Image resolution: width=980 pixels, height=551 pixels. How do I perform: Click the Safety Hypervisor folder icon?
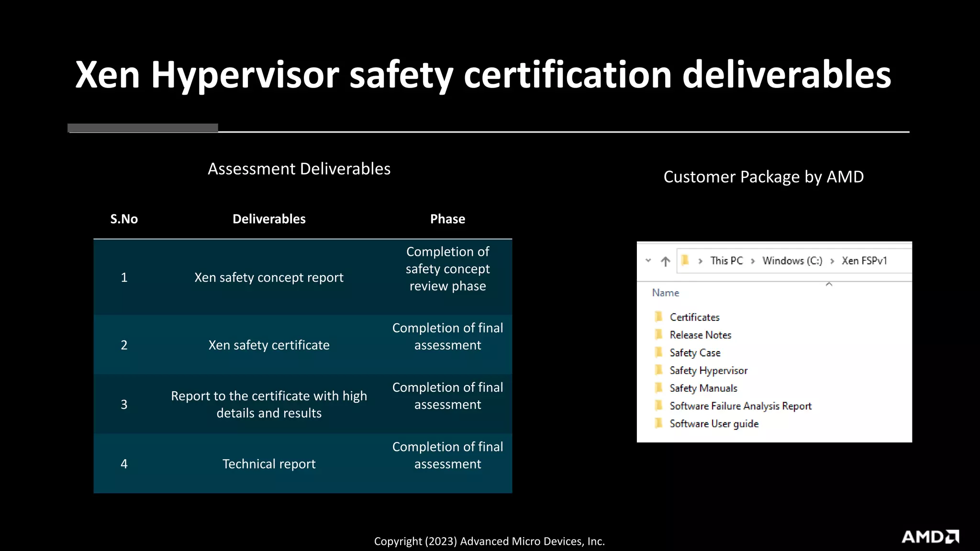[659, 370]
